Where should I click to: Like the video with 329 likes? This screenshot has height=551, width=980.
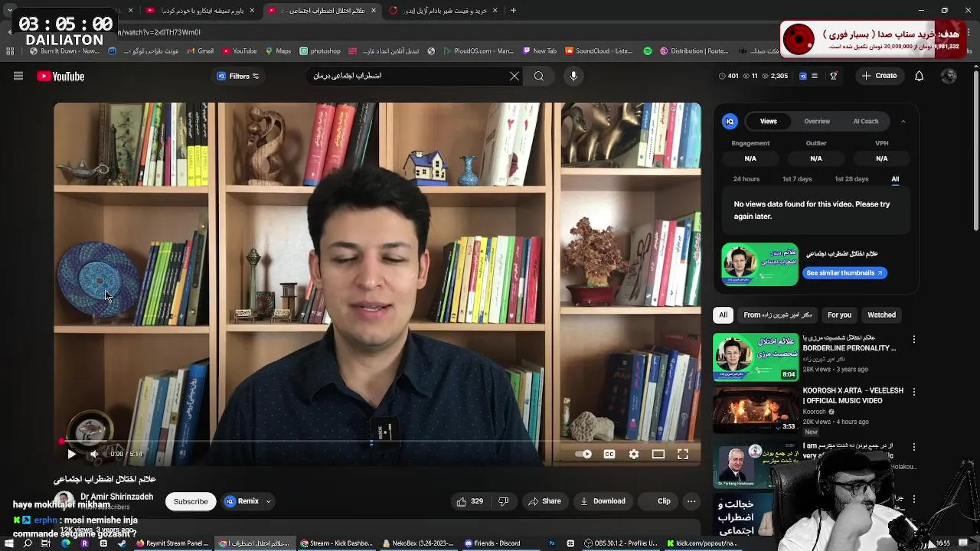[x=469, y=501]
